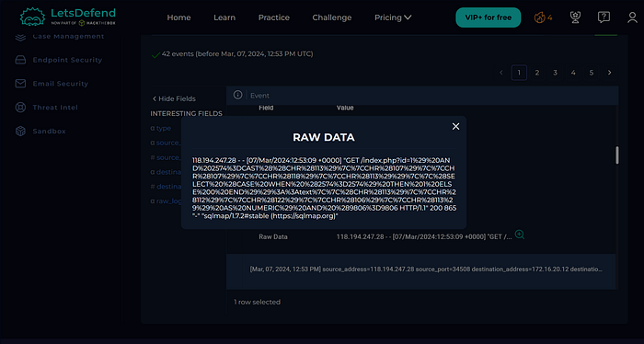
Task: Select results page 5
Action: [592, 73]
